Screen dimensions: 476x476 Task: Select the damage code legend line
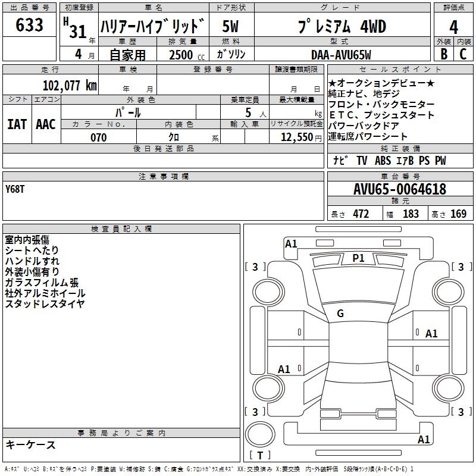[209, 469]
